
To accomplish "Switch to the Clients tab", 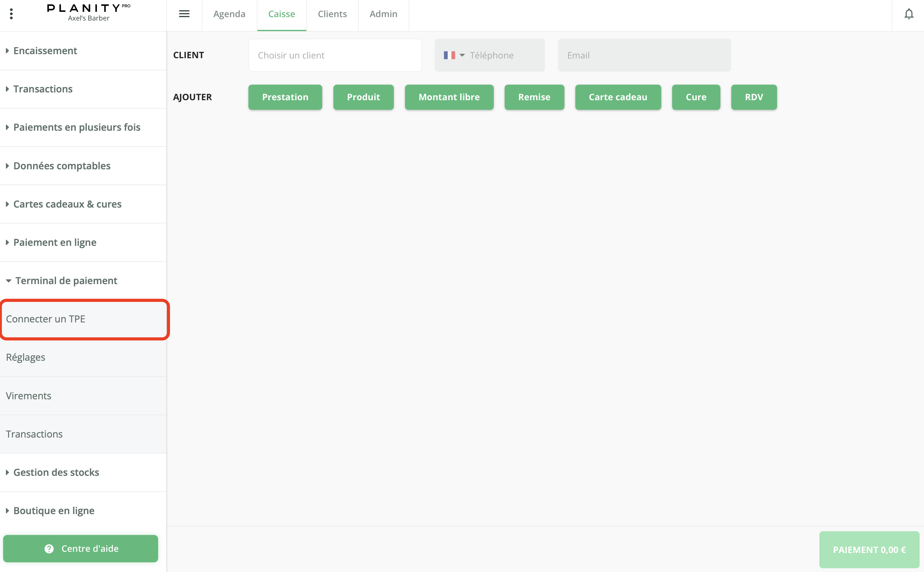I will [332, 14].
